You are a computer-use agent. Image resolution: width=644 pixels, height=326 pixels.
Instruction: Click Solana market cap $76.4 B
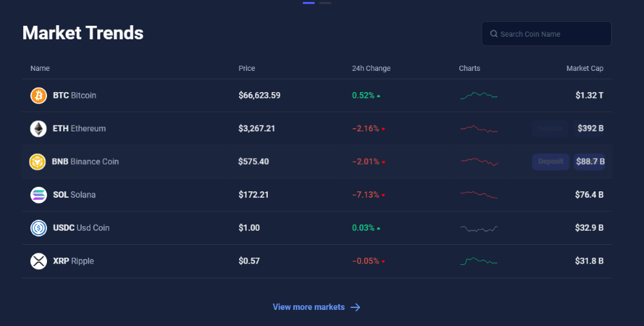pyautogui.click(x=589, y=195)
